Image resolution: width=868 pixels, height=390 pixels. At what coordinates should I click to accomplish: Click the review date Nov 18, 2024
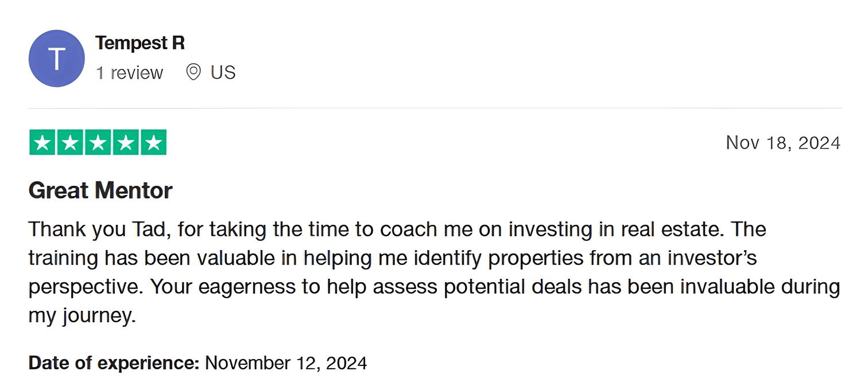click(783, 143)
